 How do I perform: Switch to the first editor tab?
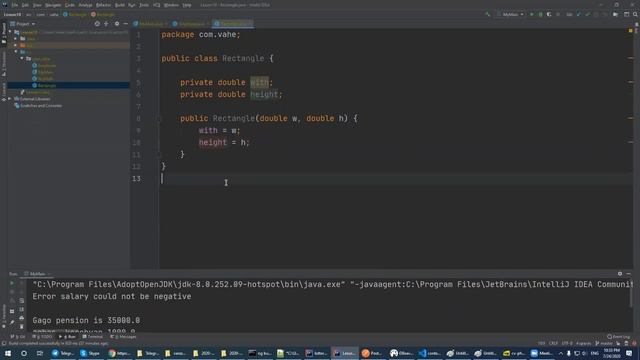(150, 24)
